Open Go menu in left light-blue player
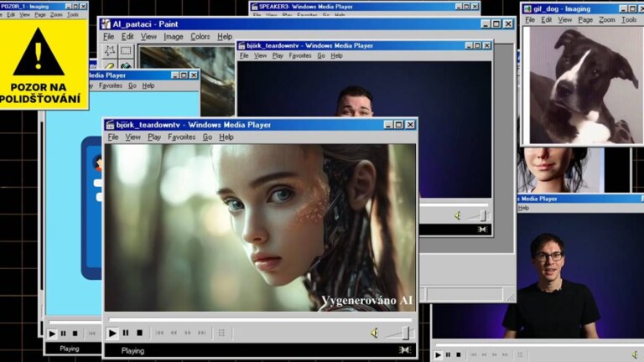 [x=132, y=85]
